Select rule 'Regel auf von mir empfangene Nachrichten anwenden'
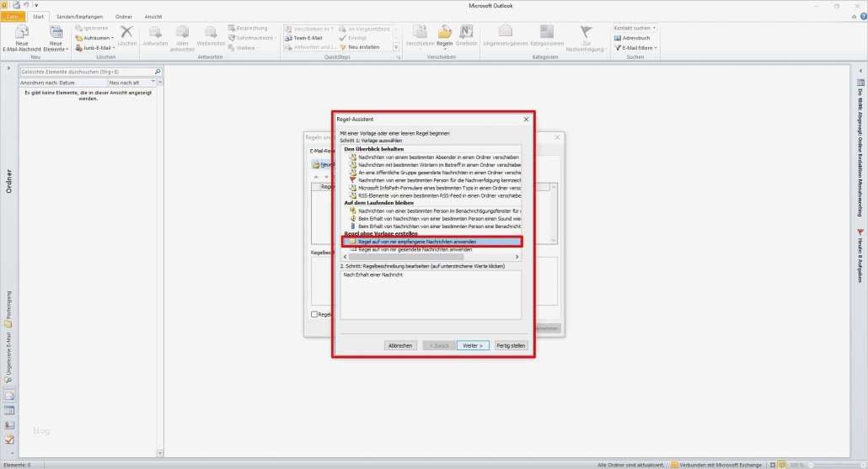The image size is (868, 469). 431,242
